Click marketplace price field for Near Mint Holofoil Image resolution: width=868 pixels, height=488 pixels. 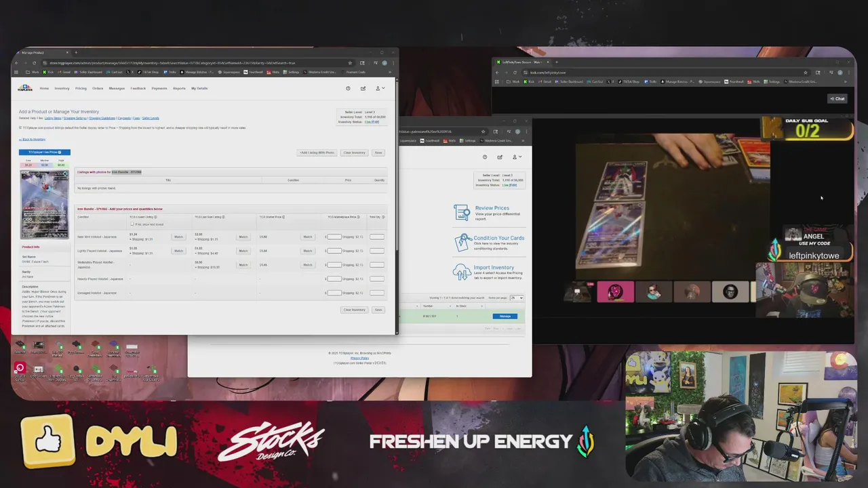[334, 237]
